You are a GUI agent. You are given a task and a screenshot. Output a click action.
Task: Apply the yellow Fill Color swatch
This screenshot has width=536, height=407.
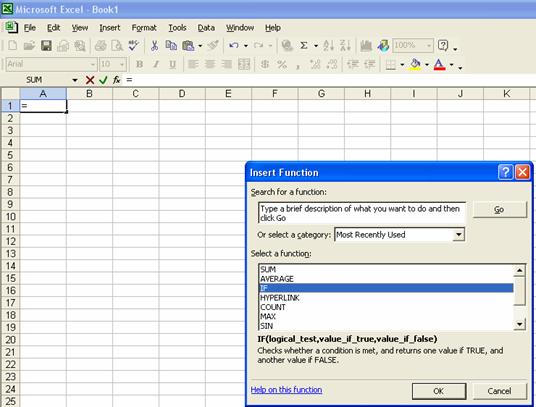[415, 64]
